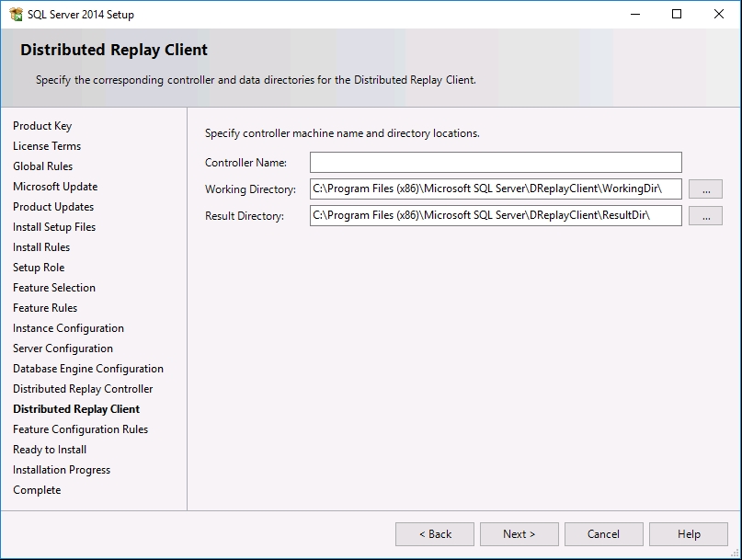The height and width of the screenshot is (560, 742).
Task: Click the Controller Name label
Action: [245, 163]
